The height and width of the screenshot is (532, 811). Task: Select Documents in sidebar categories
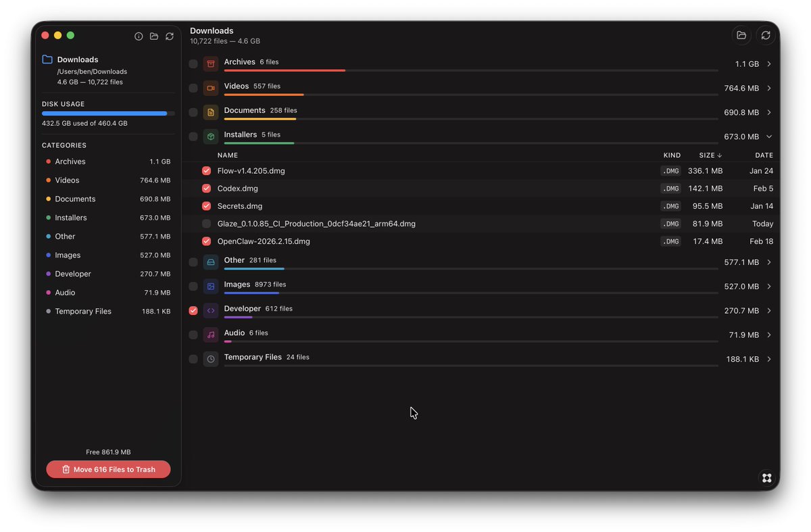click(108, 199)
